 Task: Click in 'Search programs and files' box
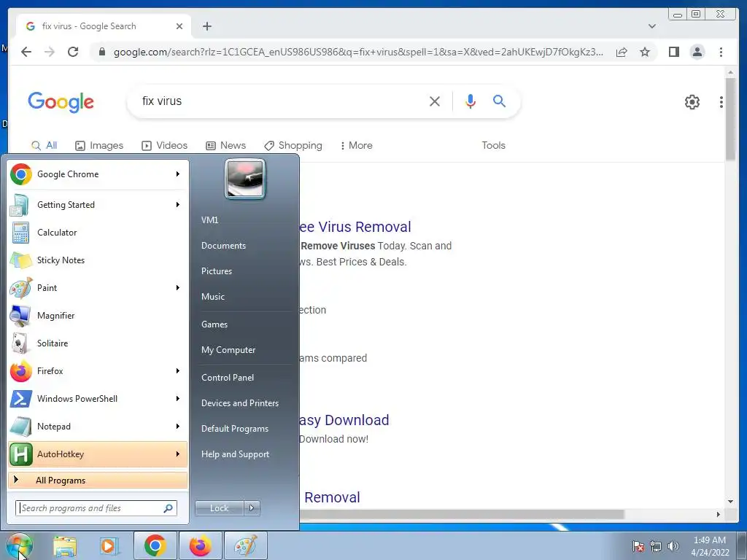(96, 508)
